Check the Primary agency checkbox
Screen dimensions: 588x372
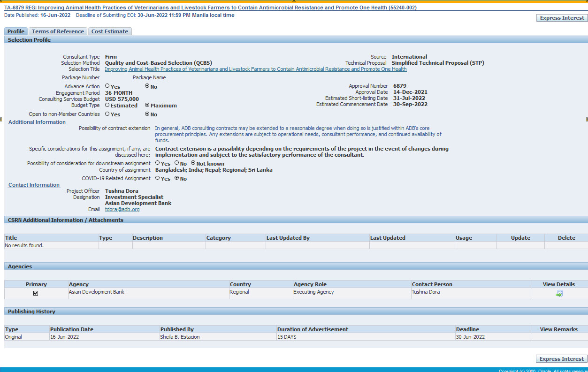click(x=36, y=293)
